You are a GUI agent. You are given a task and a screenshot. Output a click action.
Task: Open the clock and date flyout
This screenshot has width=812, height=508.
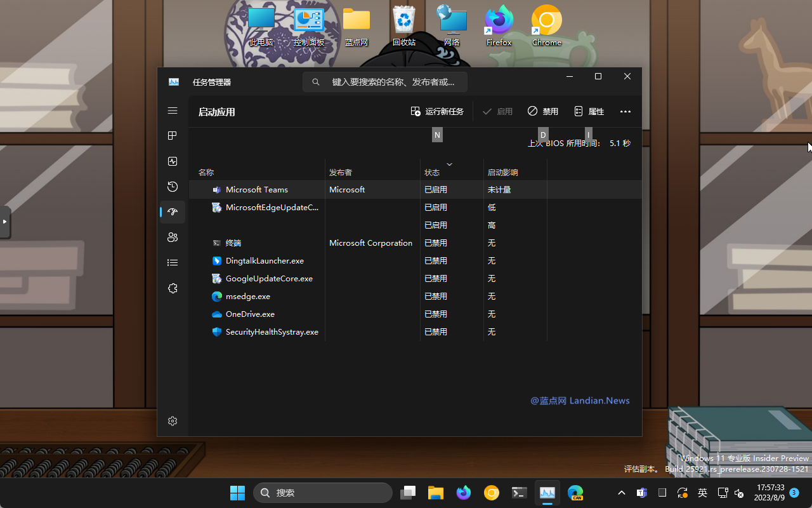click(x=770, y=493)
